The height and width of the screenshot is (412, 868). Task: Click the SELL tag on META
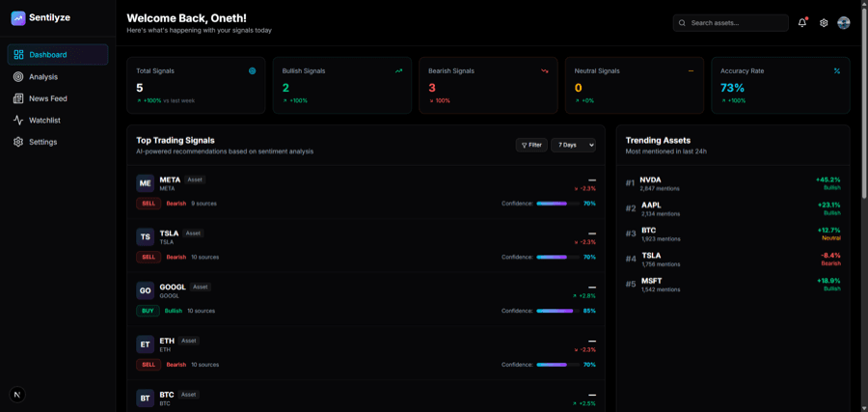coord(149,204)
